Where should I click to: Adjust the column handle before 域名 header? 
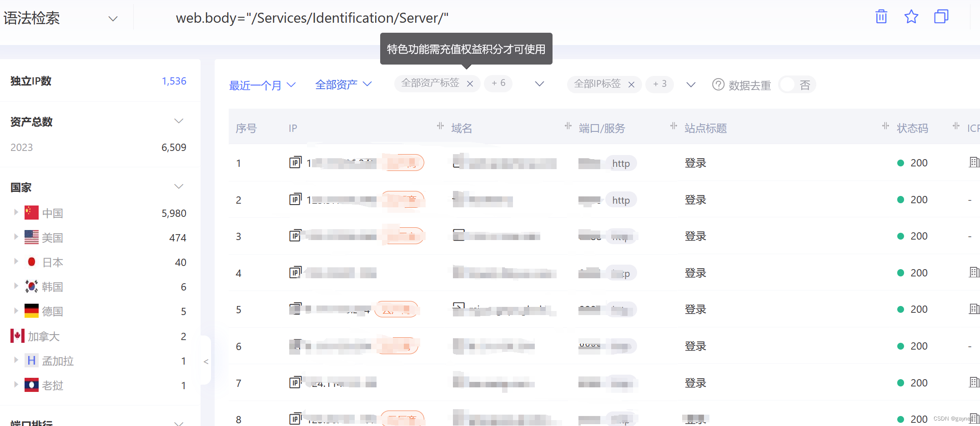(x=440, y=126)
